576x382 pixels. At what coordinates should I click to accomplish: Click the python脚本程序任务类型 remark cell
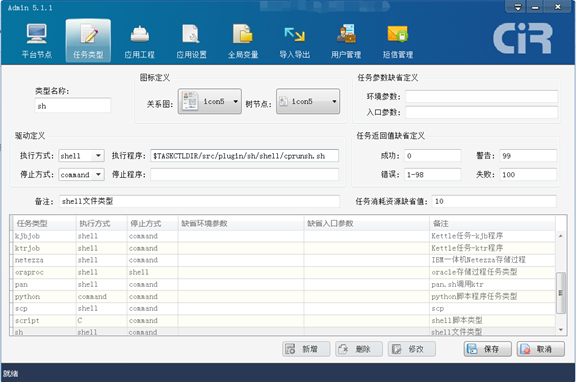[x=492, y=296]
